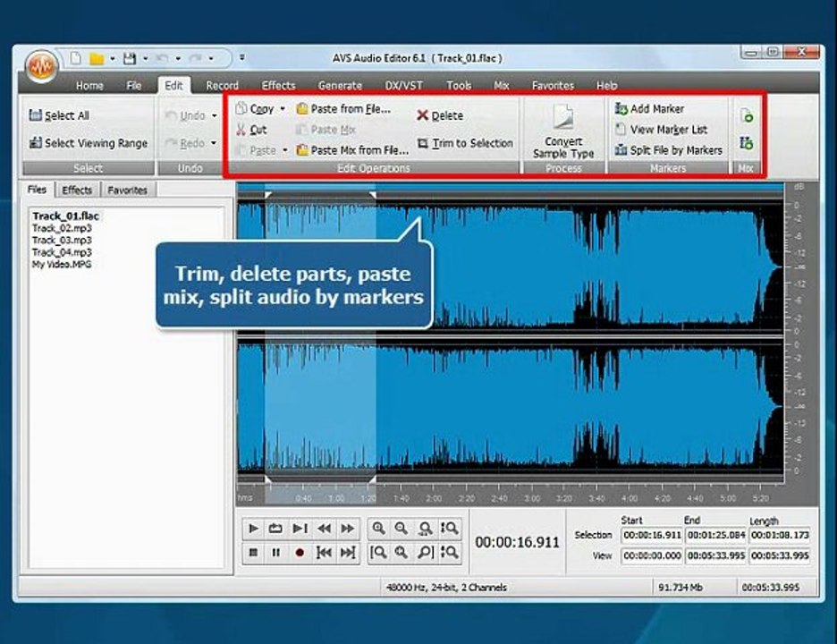This screenshot has height=644, width=837.
Task: Click the Loop playback button
Action: pos(275,529)
